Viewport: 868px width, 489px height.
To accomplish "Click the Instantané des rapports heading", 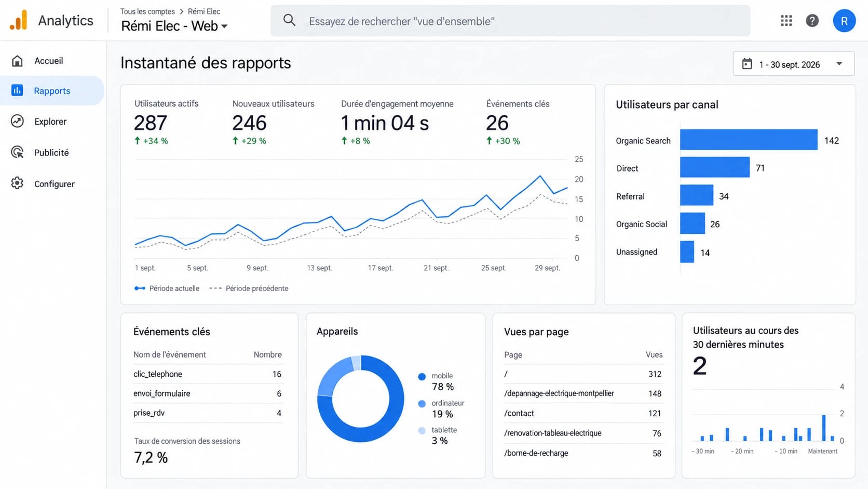I will pos(206,63).
